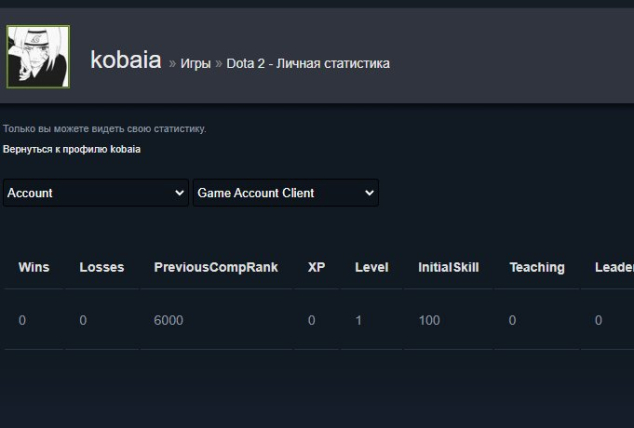The image size is (634, 428).
Task: Click the PreviousCompRank value 6000
Action: click(168, 321)
